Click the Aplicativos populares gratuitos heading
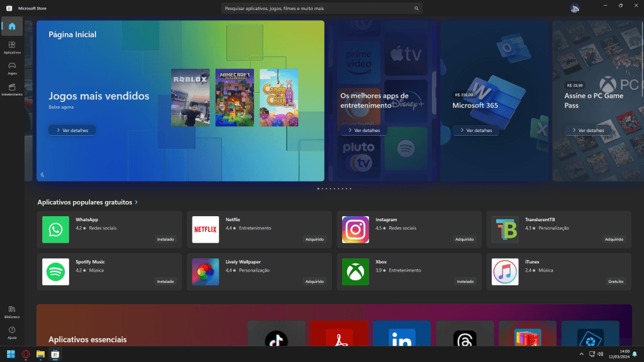This screenshot has height=362, width=644. [x=85, y=202]
